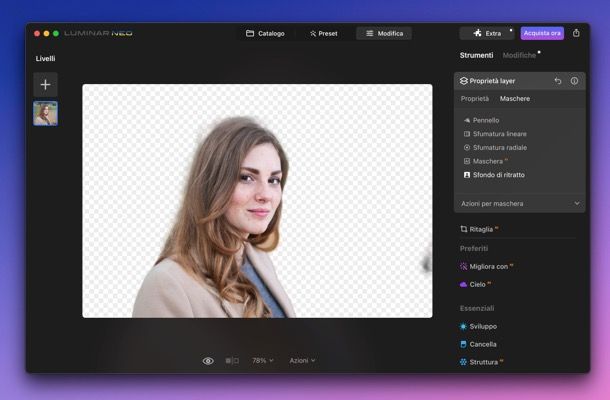
Task: Switch to the Modifiche panel tab
Action: click(519, 55)
